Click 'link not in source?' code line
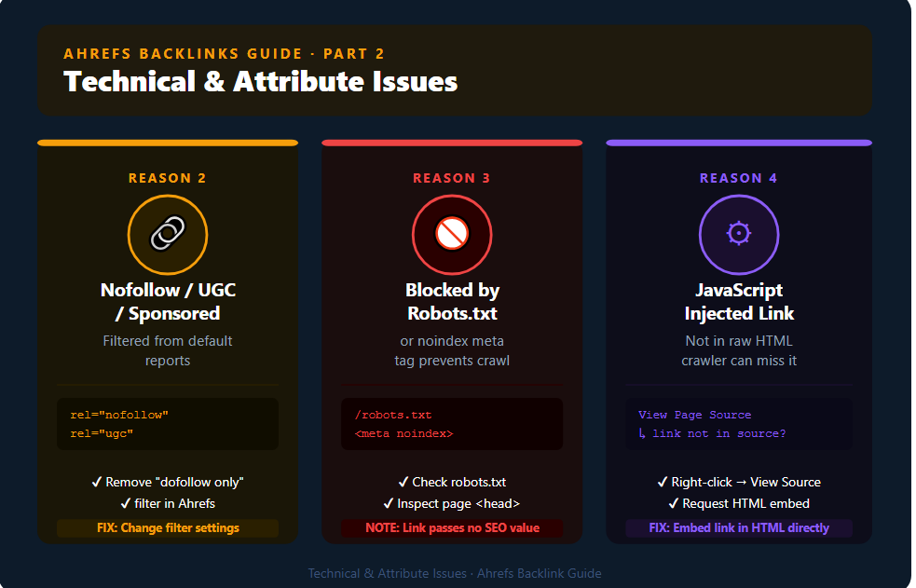Image resolution: width=916 pixels, height=588 pixels. coord(712,433)
